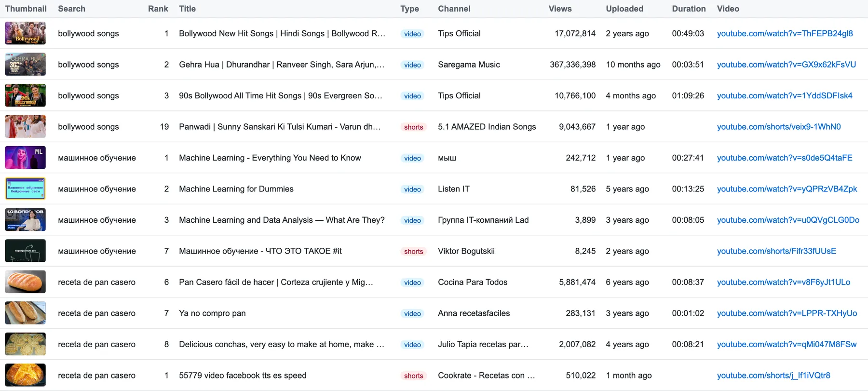This screenshot has height=391, width=868.
Task: Follow link youtube.com/watch?v=GX9x62KFsVU
Action: pos(786,64)
